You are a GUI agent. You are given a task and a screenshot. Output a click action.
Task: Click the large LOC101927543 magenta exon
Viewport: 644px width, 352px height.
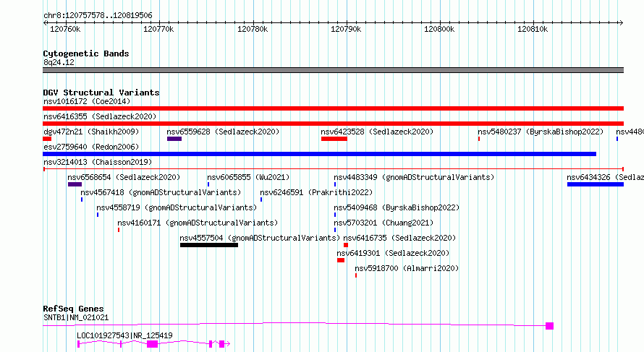tap(153, 344)
